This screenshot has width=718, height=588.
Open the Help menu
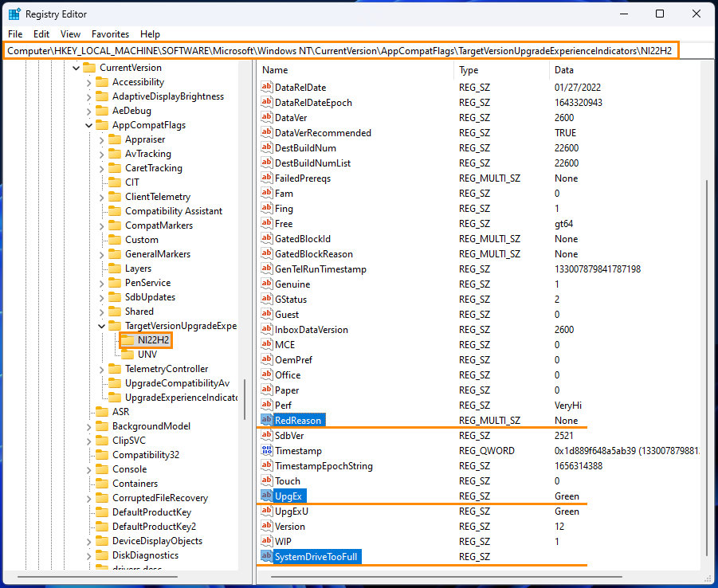(150, 34)
